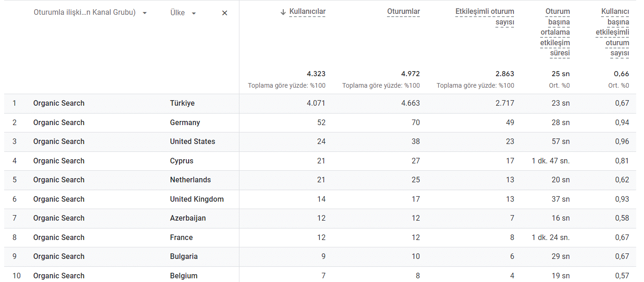644x282 pixels.
Task: Remove the Ülke secondary dimension with X
Action: click(225, 13)
